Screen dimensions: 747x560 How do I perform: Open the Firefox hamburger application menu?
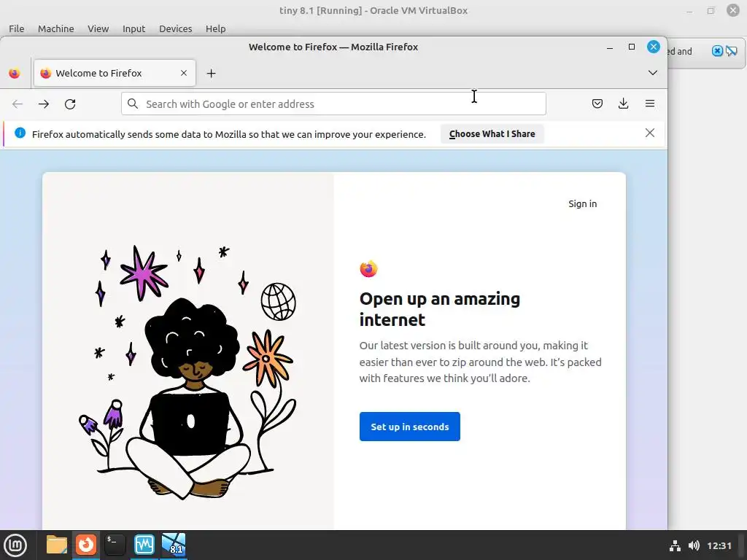[x=650, y=104]
